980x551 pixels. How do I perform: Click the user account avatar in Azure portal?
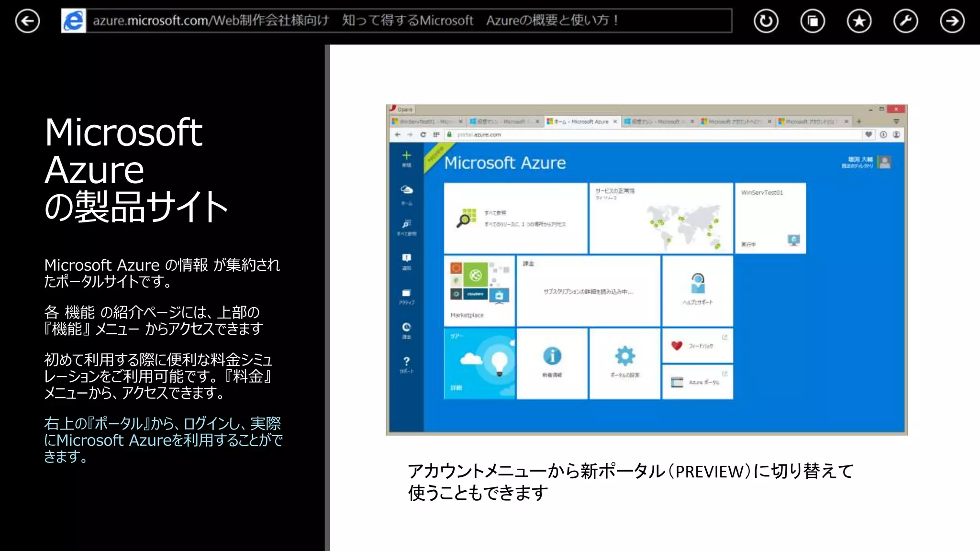coord(885,163)
